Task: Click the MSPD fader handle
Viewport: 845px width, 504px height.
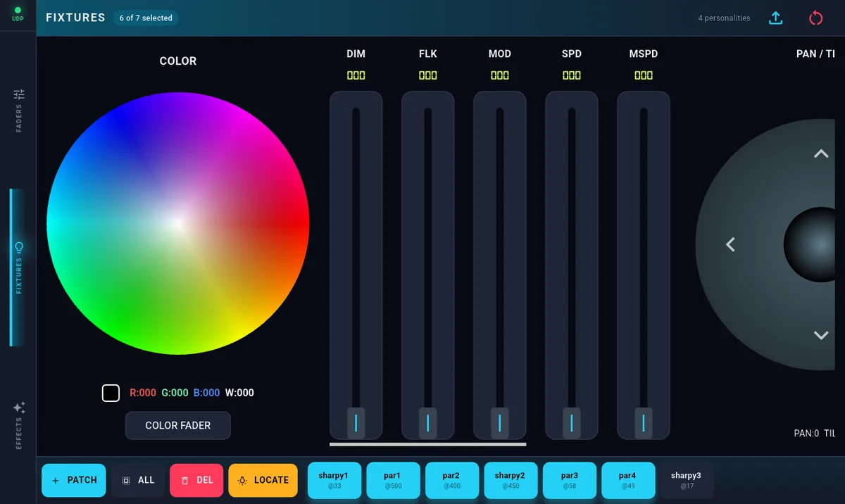Action: [x=644, y=422]
